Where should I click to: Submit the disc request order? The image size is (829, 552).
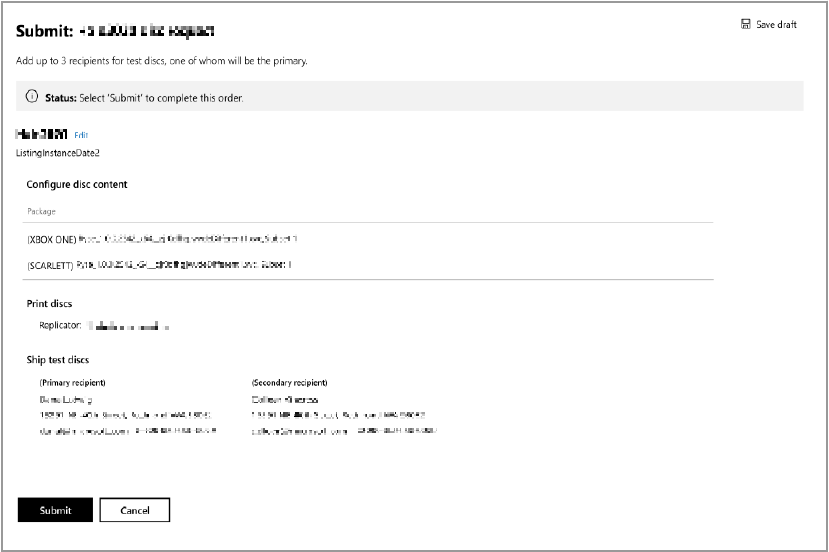click(x=55, y=510)
